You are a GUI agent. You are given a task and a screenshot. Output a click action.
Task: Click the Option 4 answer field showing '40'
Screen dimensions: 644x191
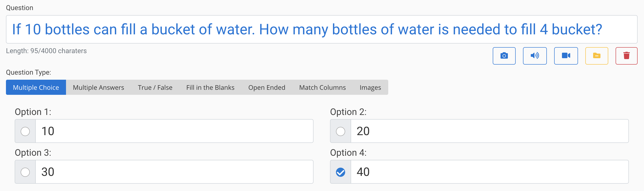(490, 172)
